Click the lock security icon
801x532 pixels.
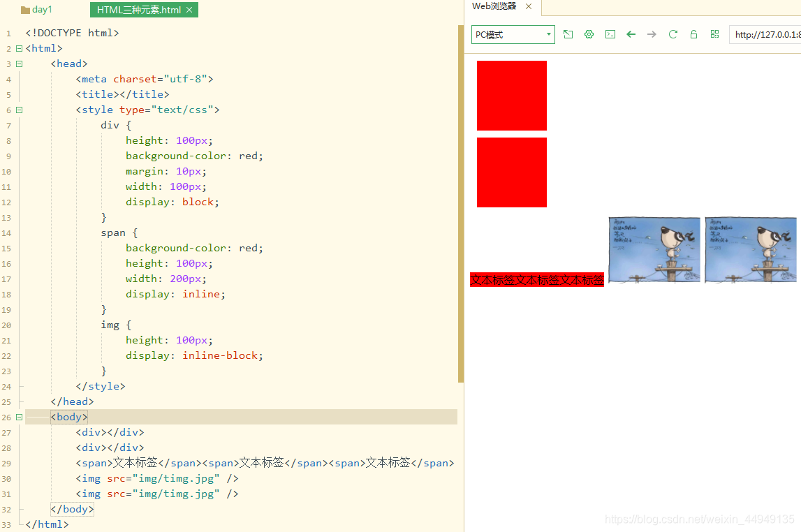[693, 34]
